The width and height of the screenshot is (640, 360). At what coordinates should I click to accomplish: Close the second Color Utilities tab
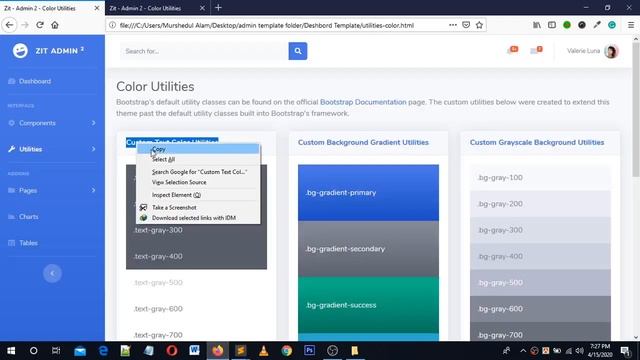click(x=202, y=8)
